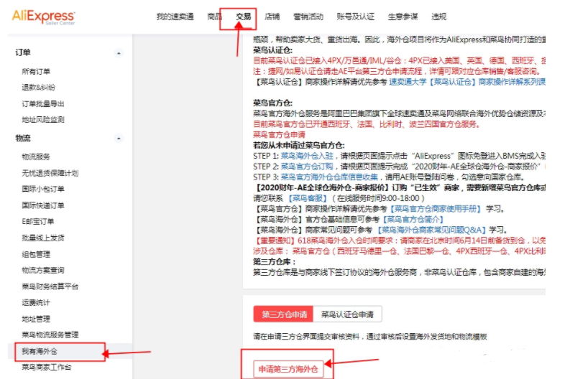
Task: Open 国际小包订单 sidebar item
Action: coord(42,189)
